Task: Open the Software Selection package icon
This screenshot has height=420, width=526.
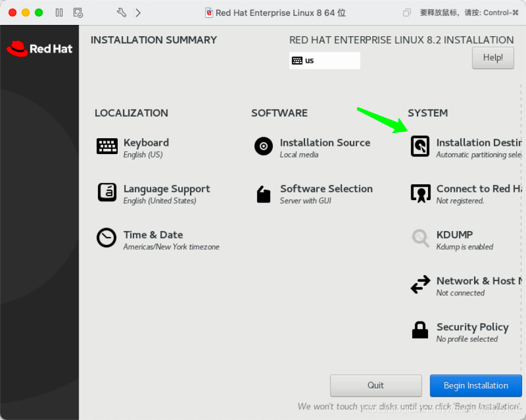Action: [264, 194]
